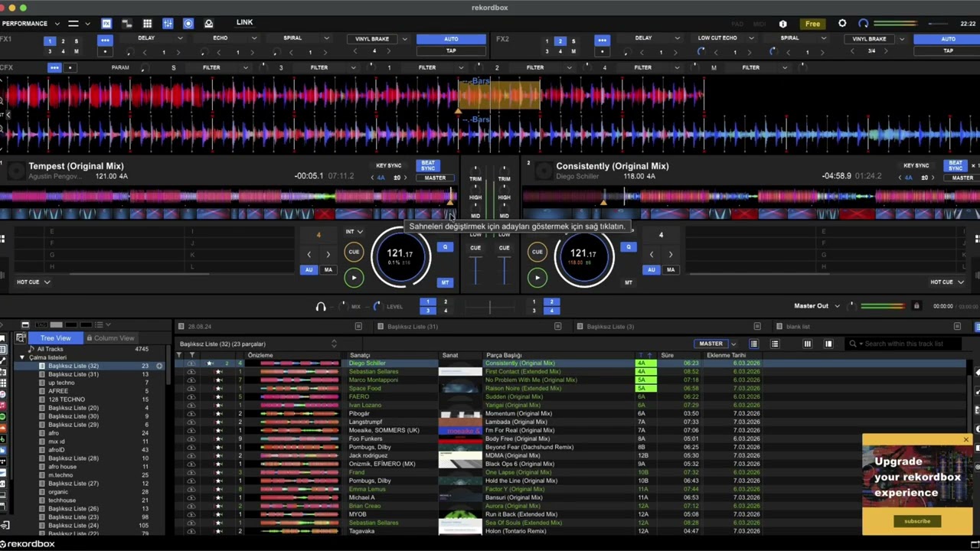The width and height of the screenshot is (980, 551).
Task: Click the LINK button in top toolbar
Action: 244,23
